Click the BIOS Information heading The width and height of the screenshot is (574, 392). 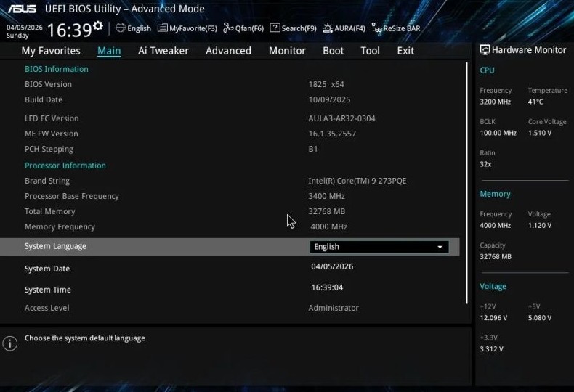(x=57, y=69)
